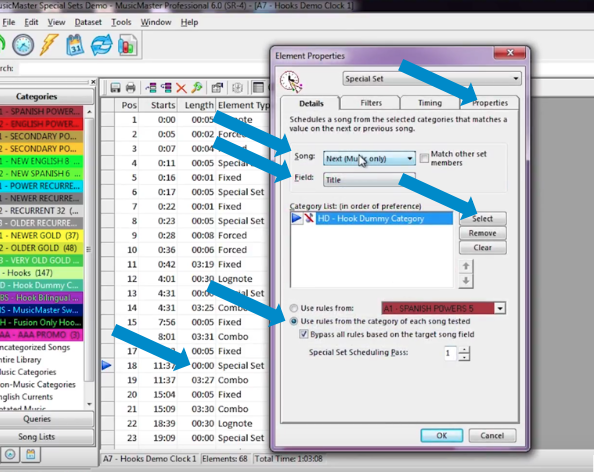Click the Remove button

pyautogui.click(x=482, y=233)
